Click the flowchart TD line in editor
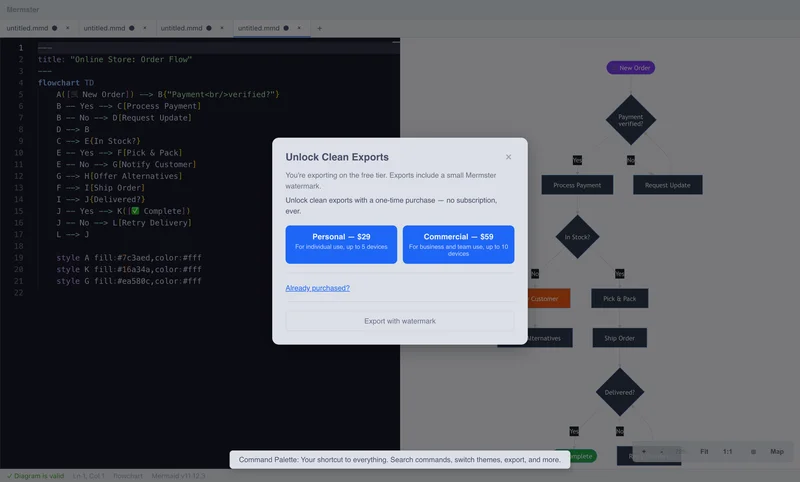Screen dimensions: 800x482 pos(66,83)
